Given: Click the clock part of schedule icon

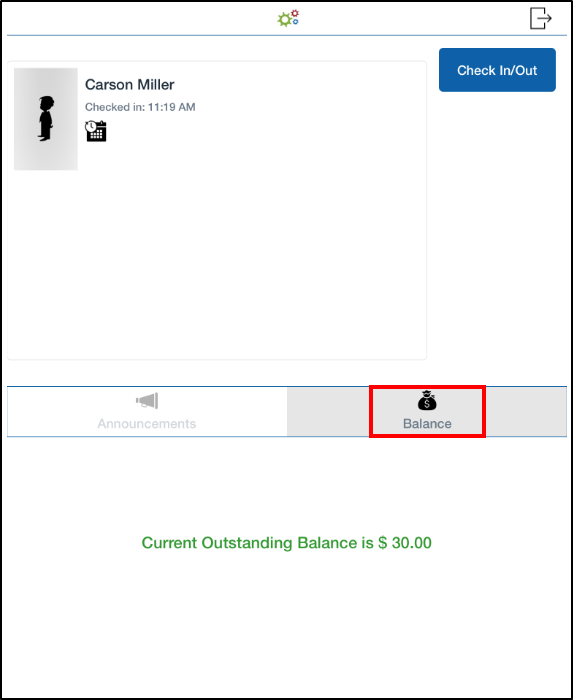Looking at the screenshot, I should pyautogui.click(x=91, y=126).
